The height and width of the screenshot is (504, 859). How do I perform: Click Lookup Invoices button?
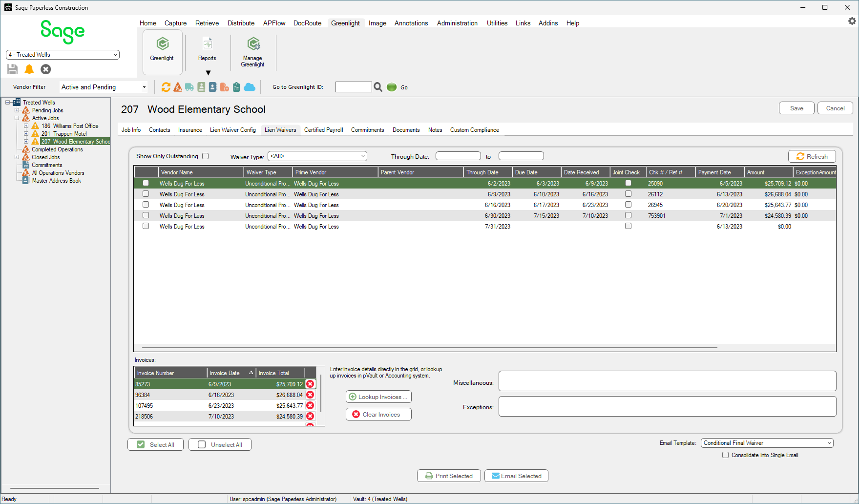click(378, 397)
